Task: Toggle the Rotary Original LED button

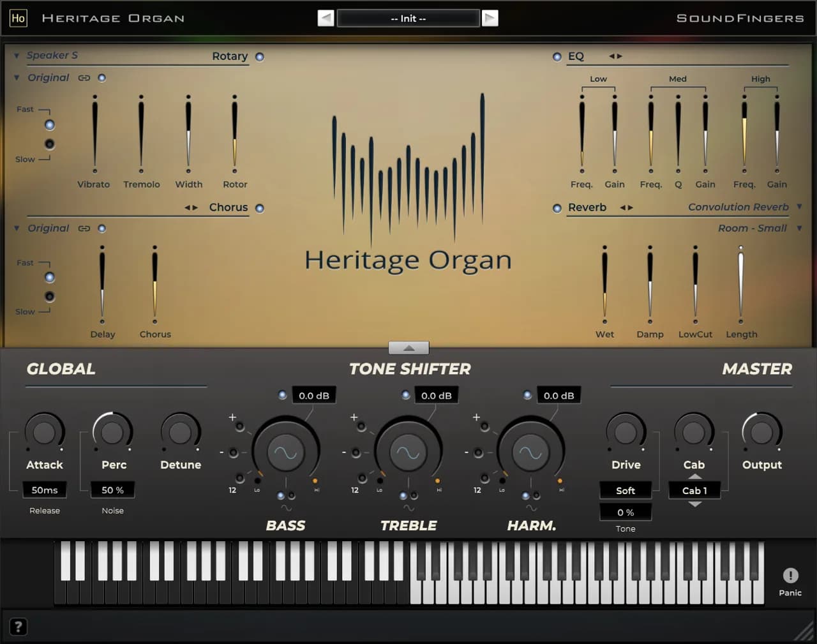Action: coord(102,78)
